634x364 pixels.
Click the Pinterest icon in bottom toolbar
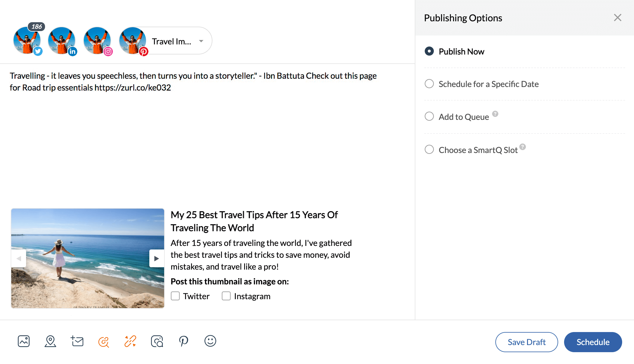[x=183, y=341]
